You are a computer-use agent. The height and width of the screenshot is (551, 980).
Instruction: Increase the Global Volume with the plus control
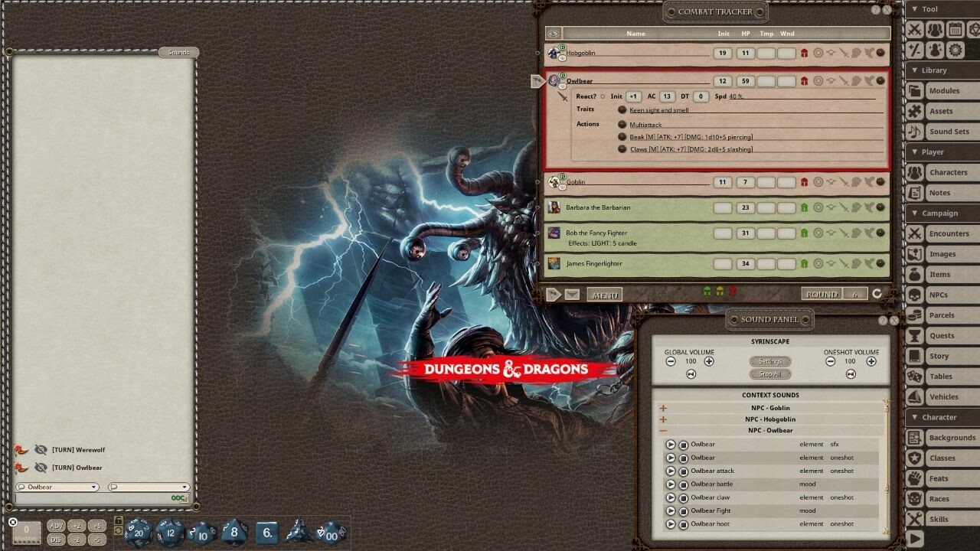click(710, 361)
